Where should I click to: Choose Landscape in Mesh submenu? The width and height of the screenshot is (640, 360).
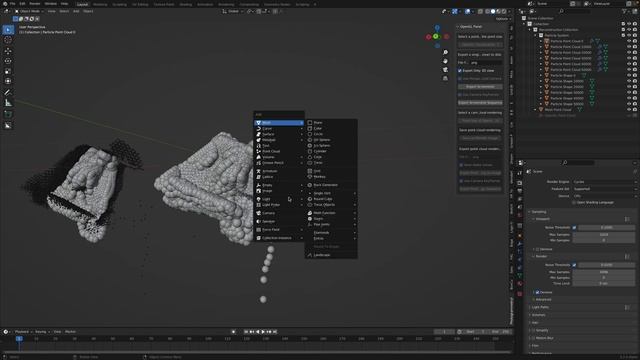tap(331, 255)
